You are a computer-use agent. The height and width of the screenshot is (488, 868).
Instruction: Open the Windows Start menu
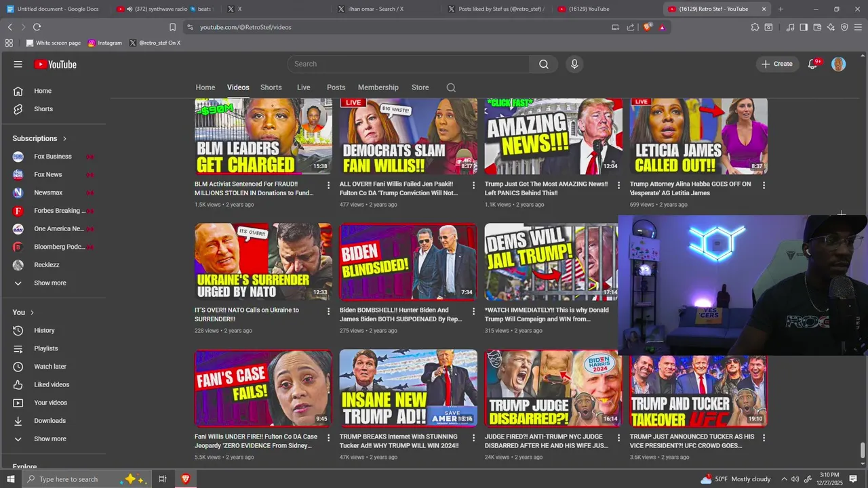(x=10, y=479)
